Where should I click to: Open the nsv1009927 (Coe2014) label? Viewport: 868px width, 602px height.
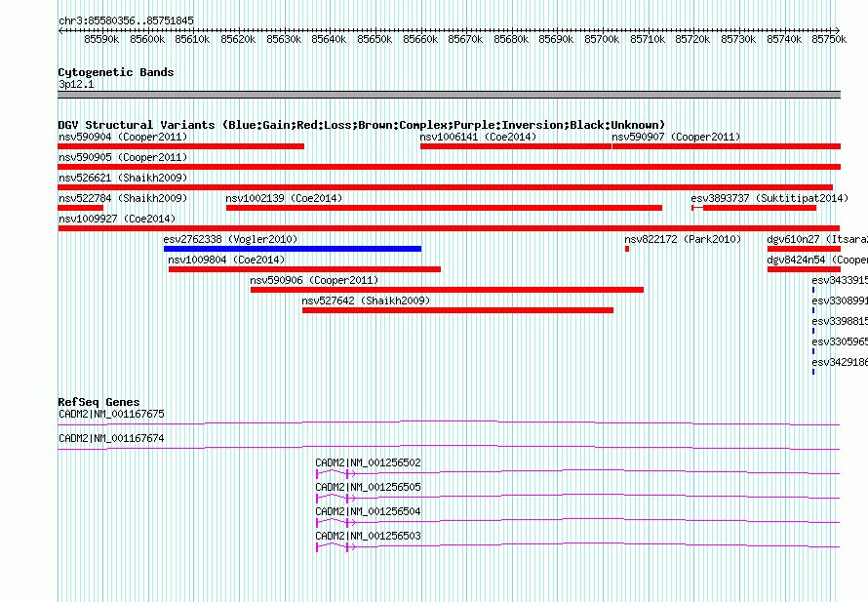pos(117,219)
